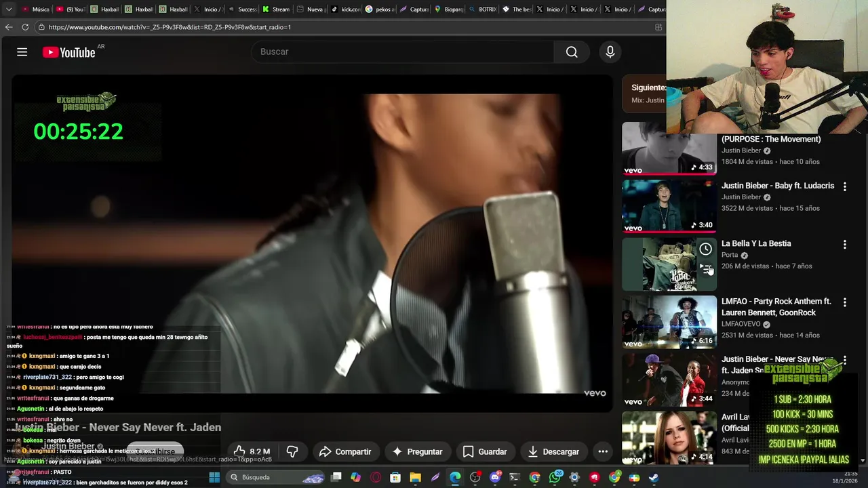Switch to the BOTRIX tab
868x488 pixels.
(483, 9)
